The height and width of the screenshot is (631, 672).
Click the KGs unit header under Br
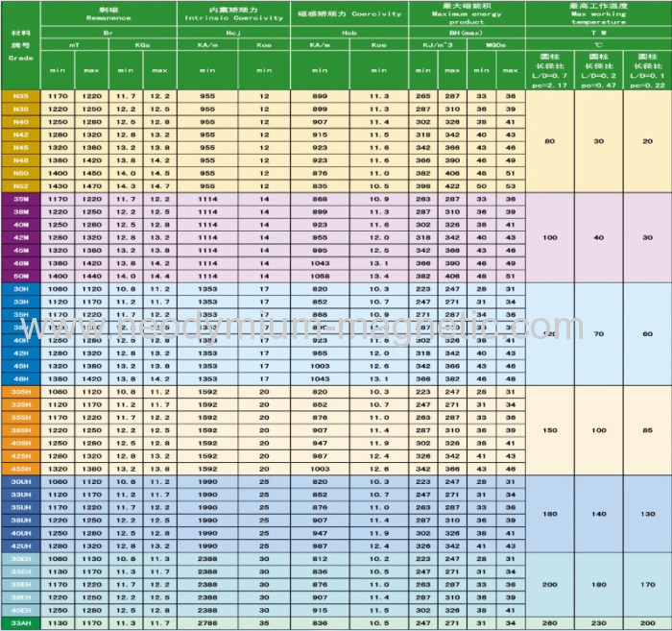coord(142,44)
